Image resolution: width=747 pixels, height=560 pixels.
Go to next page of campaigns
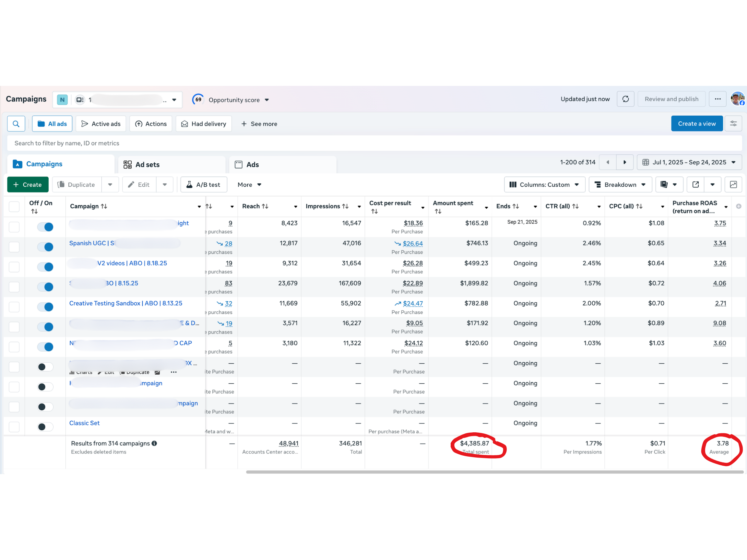(x=624, y=162)
